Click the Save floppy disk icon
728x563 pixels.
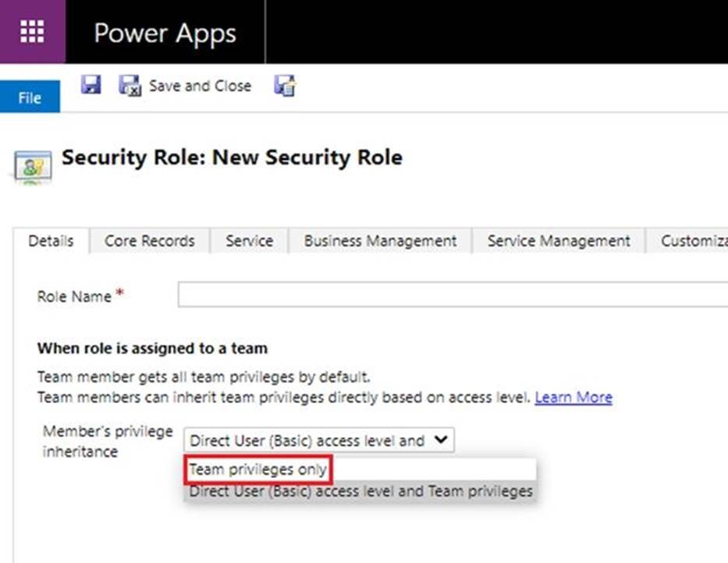click(x=91, y=85)
